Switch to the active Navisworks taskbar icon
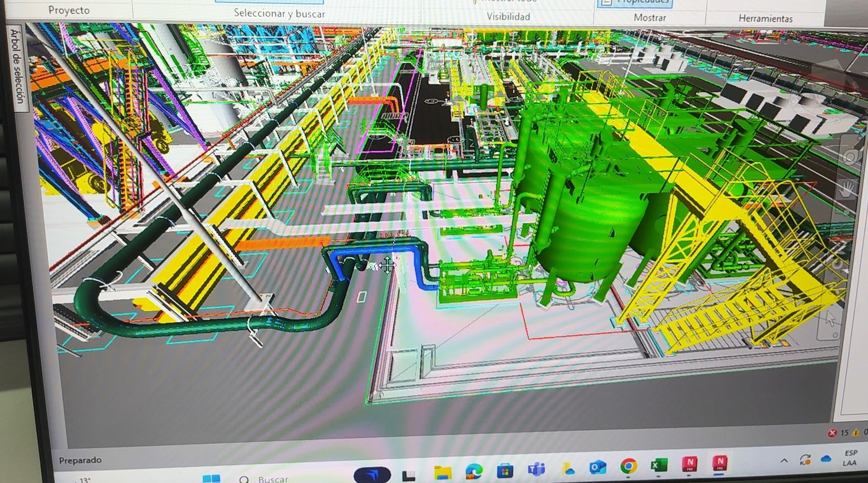This screenshot has width=868, height=483. coord(719,464)
